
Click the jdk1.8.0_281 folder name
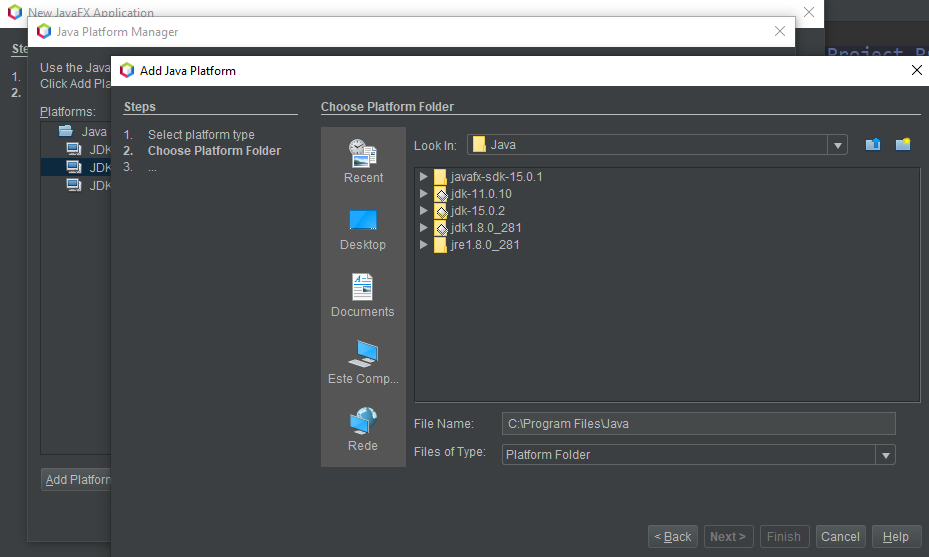[x=486, y=228]
